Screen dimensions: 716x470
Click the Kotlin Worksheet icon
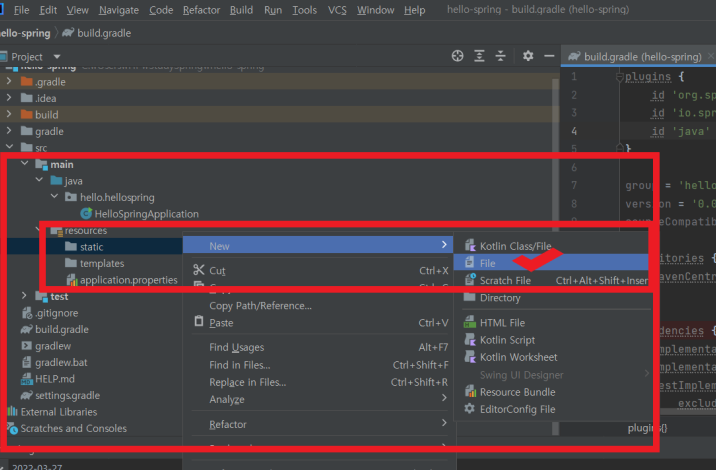pyautogui.click(x=469, y=357)
